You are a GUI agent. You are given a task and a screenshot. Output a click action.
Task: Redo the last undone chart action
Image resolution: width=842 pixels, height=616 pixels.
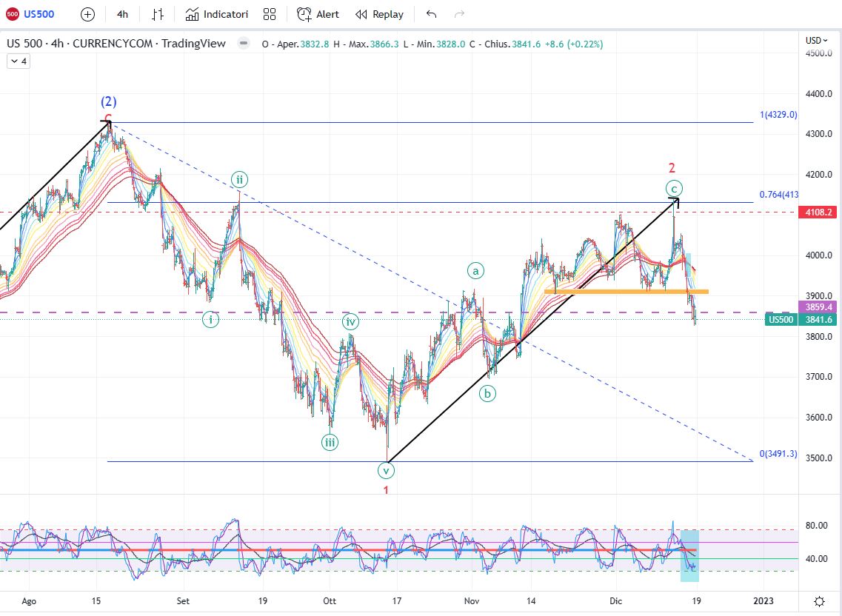point(459,14)
